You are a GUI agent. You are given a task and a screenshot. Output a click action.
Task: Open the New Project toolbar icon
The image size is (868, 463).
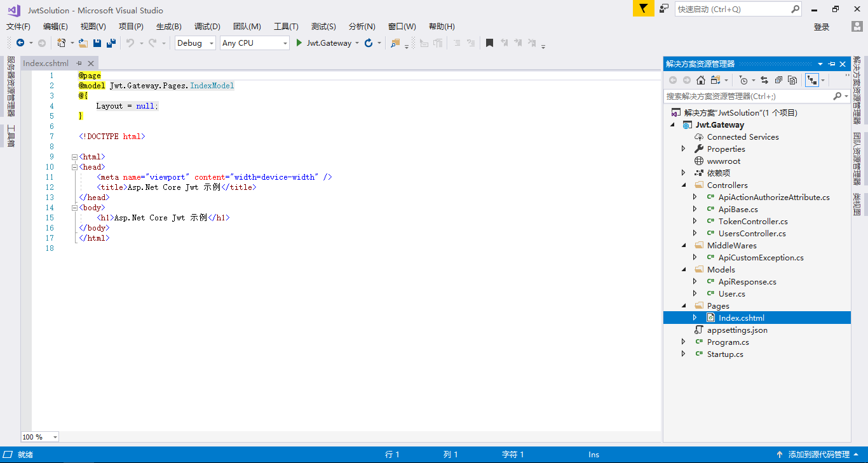click(62, 43)
